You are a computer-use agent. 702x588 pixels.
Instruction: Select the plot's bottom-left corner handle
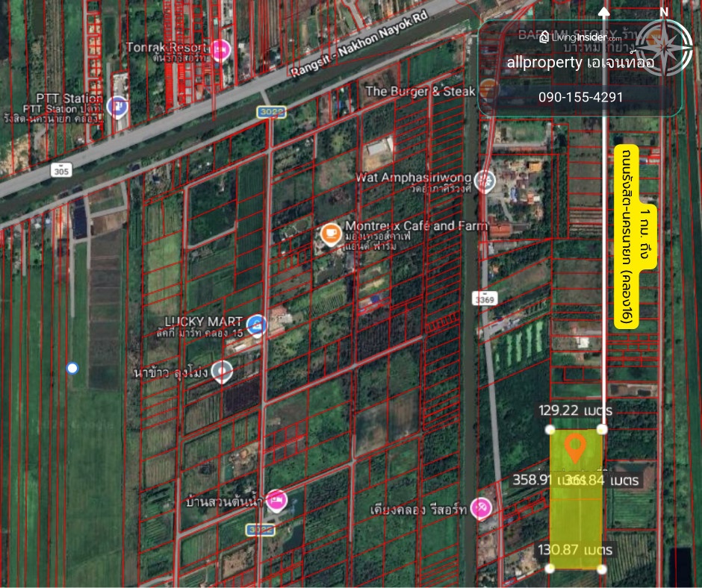click(x=550, y=569)
